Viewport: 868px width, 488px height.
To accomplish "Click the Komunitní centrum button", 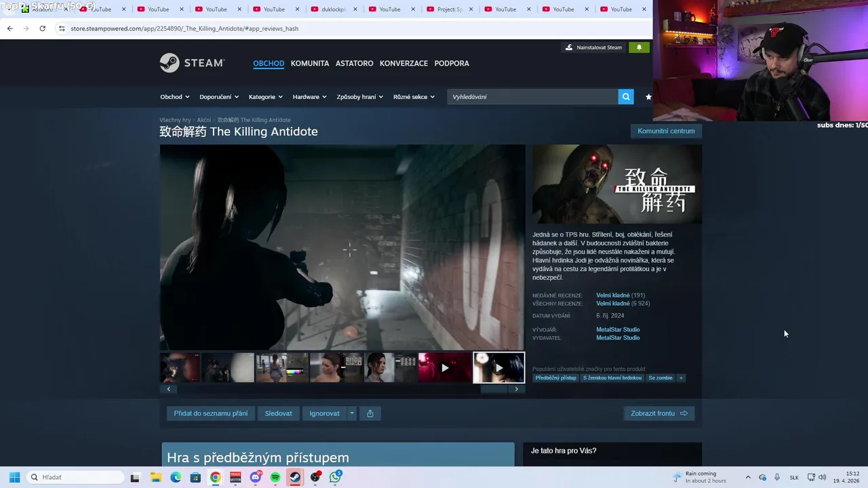I will (x=666, y=131).
